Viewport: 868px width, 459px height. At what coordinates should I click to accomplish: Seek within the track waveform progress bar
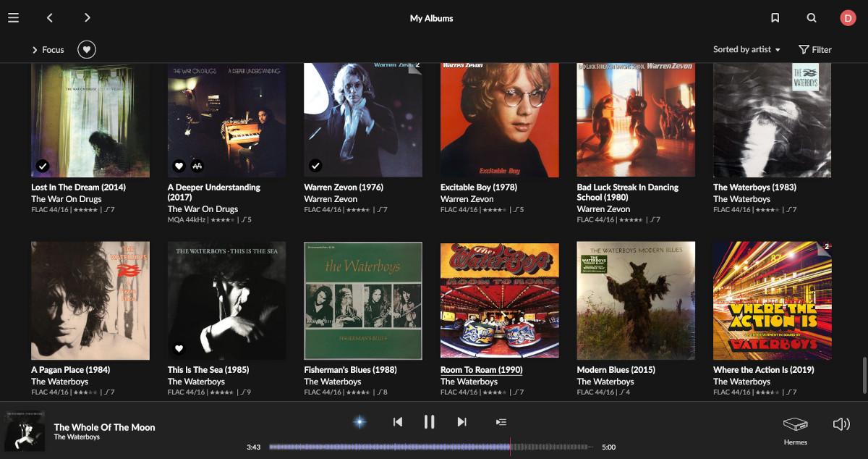point(431,447)
